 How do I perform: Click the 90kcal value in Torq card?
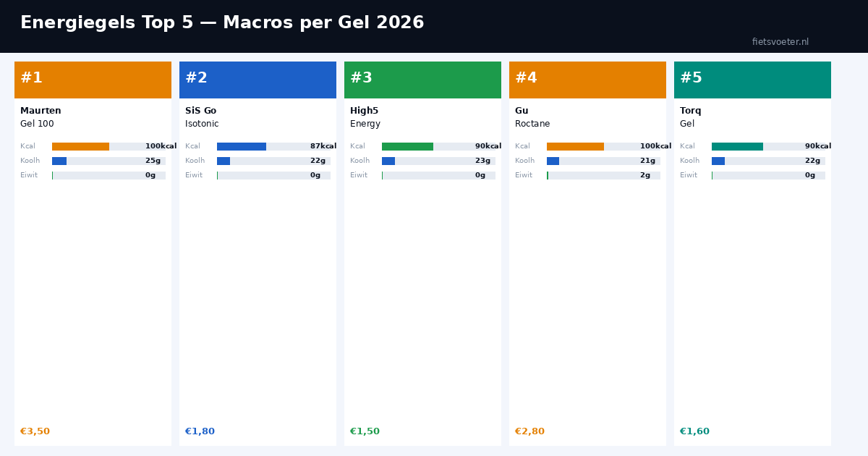tap(818, 146)
